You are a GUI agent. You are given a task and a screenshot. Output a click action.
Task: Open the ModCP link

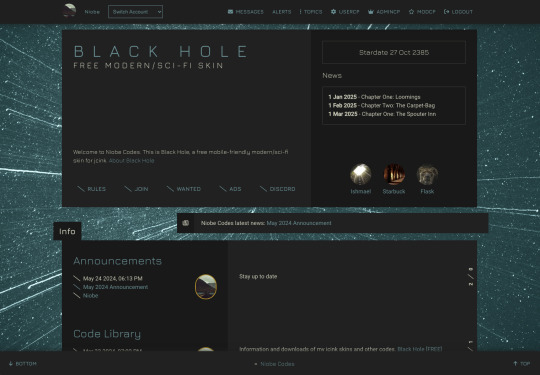(x=426, y=12)
